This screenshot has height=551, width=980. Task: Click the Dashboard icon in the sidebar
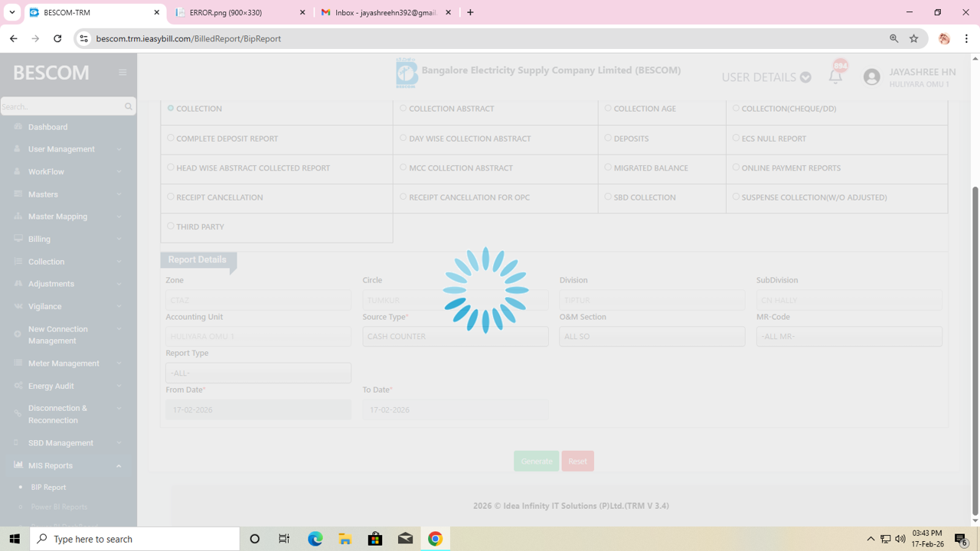click(x=18, y=127)
